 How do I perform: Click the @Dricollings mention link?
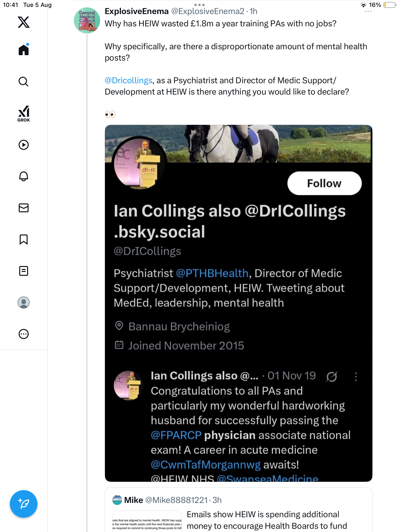[x=128, y=81]
